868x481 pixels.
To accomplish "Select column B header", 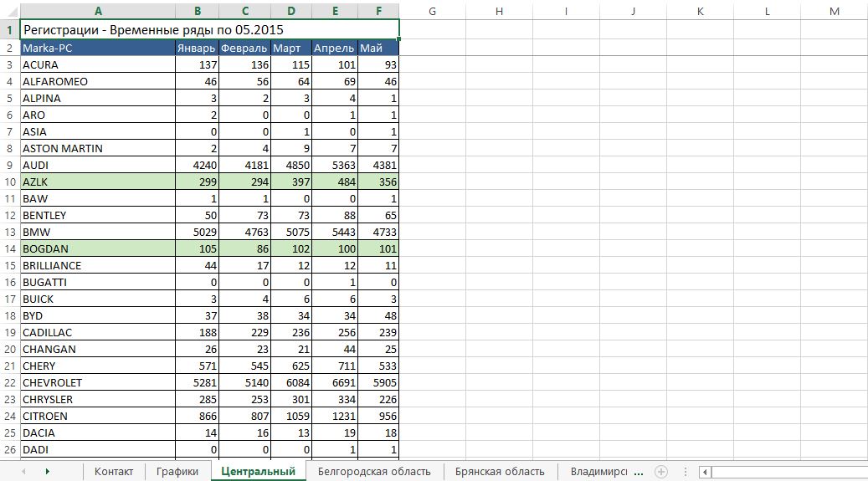I will (197, 11).
